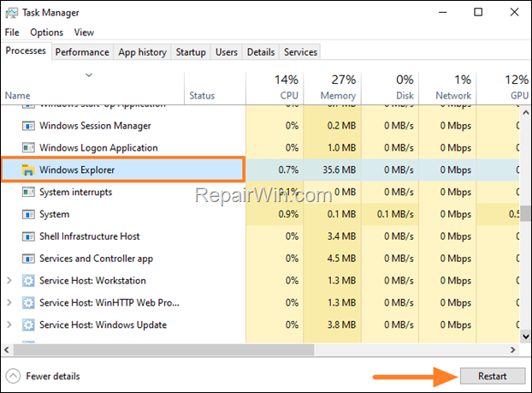Image resolution: width=532 pixels, height=393 pixels.
Task: Maximize the Task Manager window
Action: pos(478,12)
